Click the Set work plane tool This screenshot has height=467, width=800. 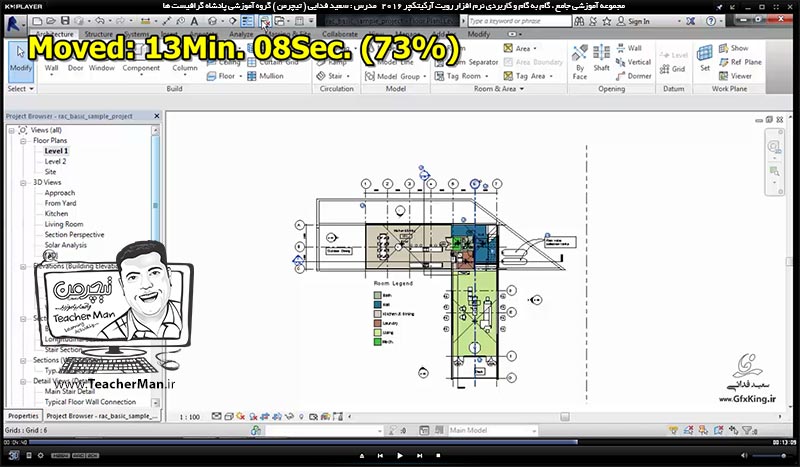(705, 58)
